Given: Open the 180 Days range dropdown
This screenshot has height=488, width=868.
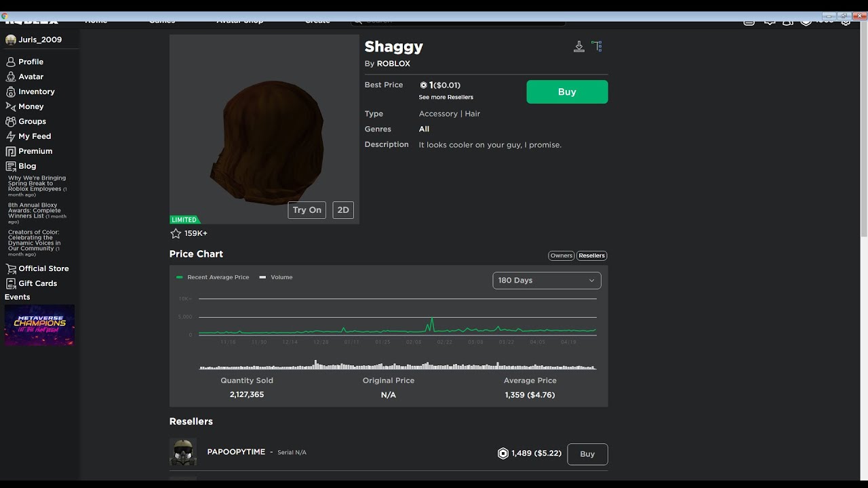Looking at the screenshot, I should 547,280.
